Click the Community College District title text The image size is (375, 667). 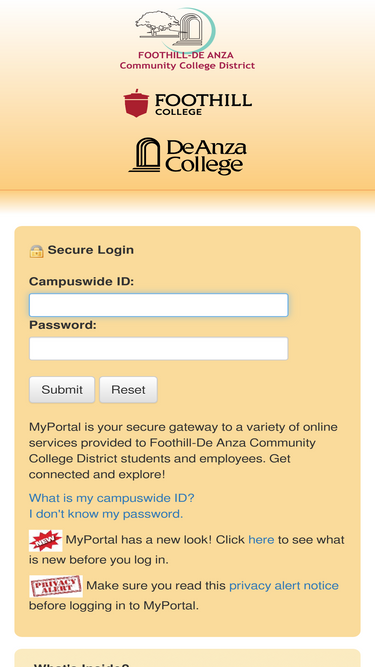pyautogui.click(x=187, y=66)
